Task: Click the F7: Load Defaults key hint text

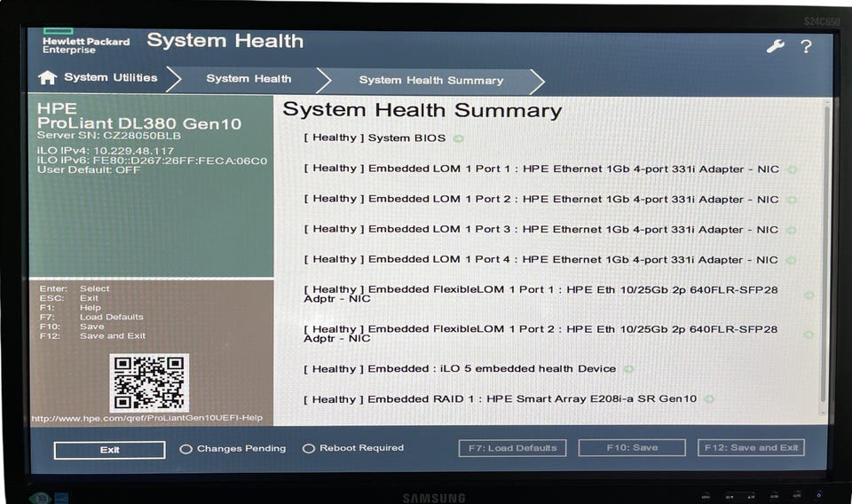Action: (91, 317)
